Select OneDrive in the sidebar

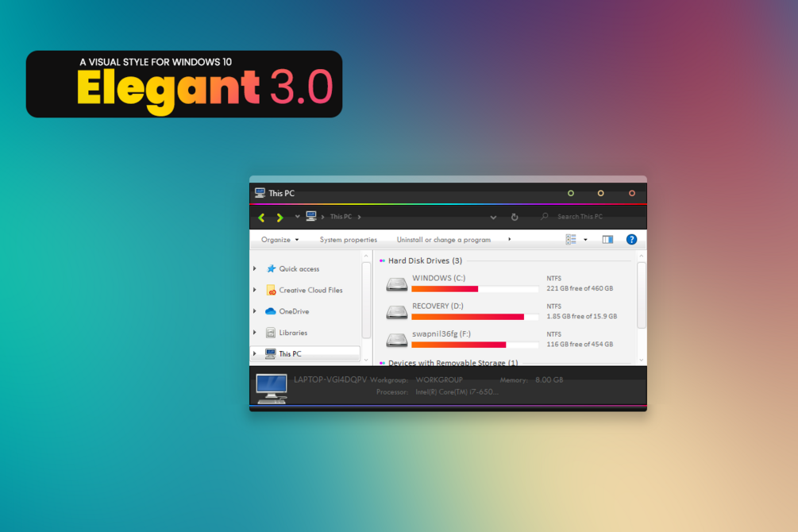tap(294, 311)
